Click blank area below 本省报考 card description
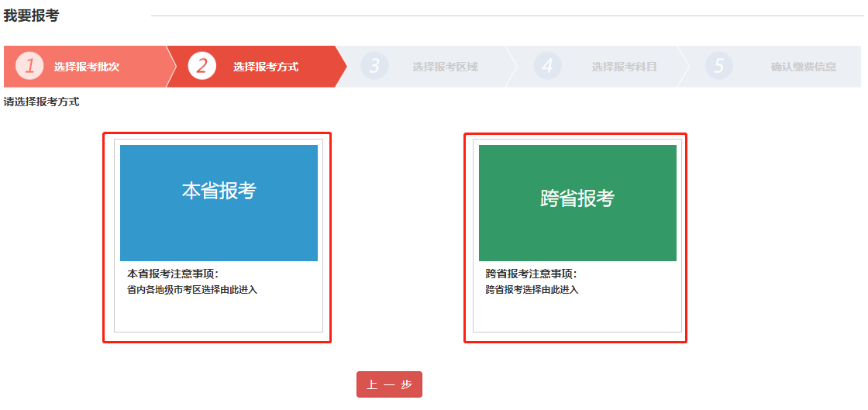Screen dimensions: 868x410 (x=219, y=315)
